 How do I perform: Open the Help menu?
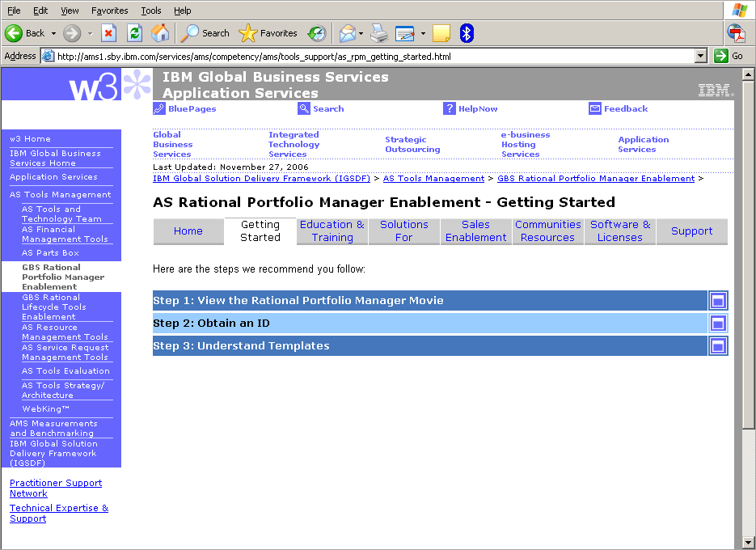[x=182, y=11]
